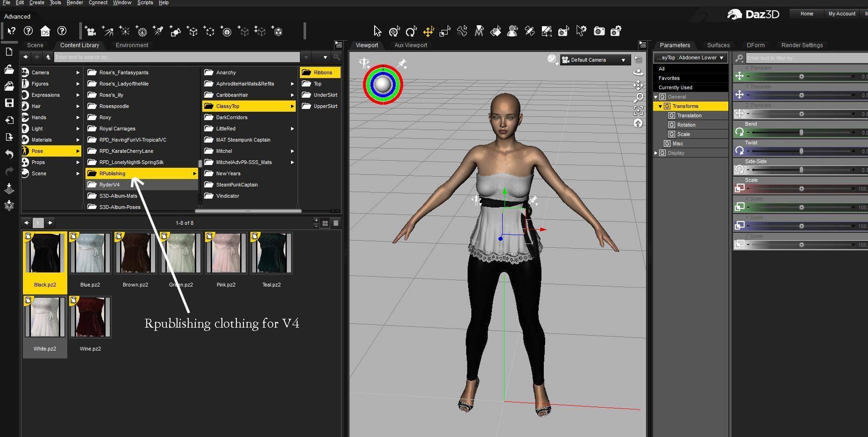Adjust the Side-Side slider
This screenshot has height=437, width=868.
[801, 170]
